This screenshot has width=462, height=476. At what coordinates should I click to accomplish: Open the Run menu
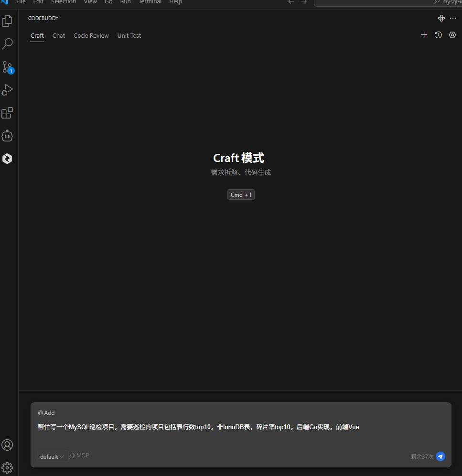[125, 2]
